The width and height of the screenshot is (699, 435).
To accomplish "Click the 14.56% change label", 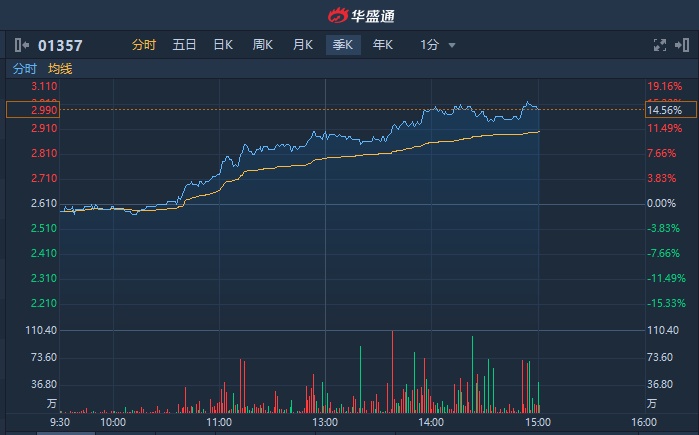I will (664, 110).
